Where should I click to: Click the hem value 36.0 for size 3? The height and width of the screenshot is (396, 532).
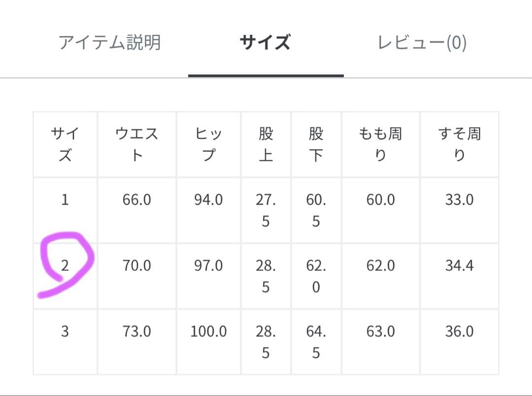tap(459, 331)
